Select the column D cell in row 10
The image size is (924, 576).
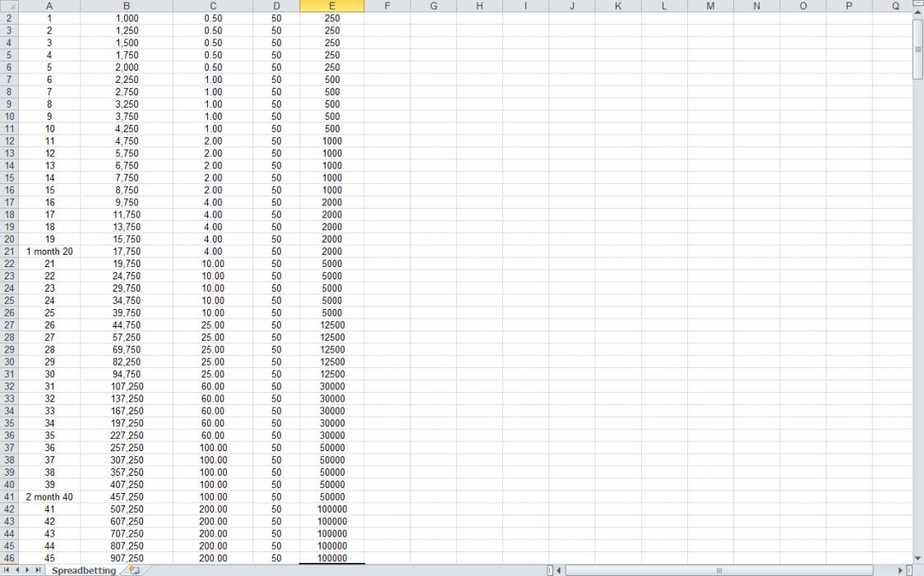tap(276, 117)
